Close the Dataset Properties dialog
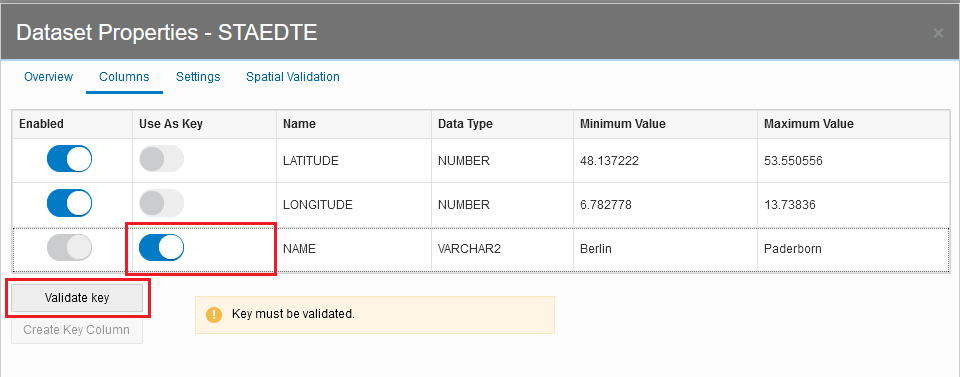Viewport: 960px width, 377px height. click(938, 33)
